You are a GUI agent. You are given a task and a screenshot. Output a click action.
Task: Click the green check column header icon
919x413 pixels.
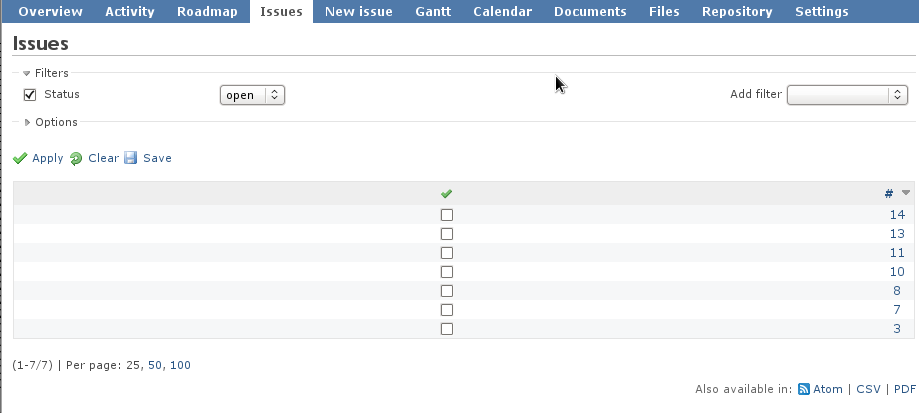447,193
